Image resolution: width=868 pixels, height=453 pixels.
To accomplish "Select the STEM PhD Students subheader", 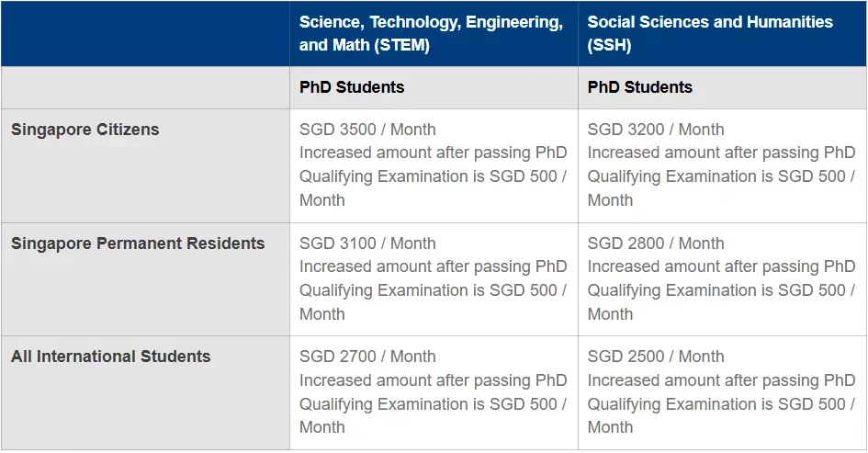I will tap(352, 87).
